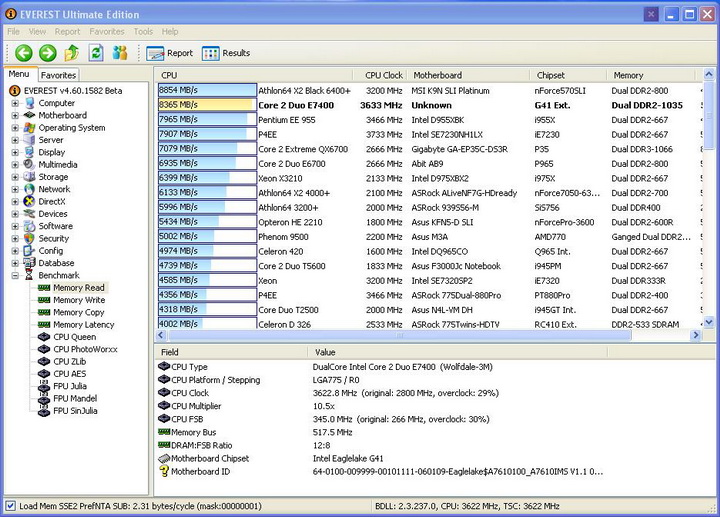
Task: Open the Help menu
Action: [x=170, y=32]
